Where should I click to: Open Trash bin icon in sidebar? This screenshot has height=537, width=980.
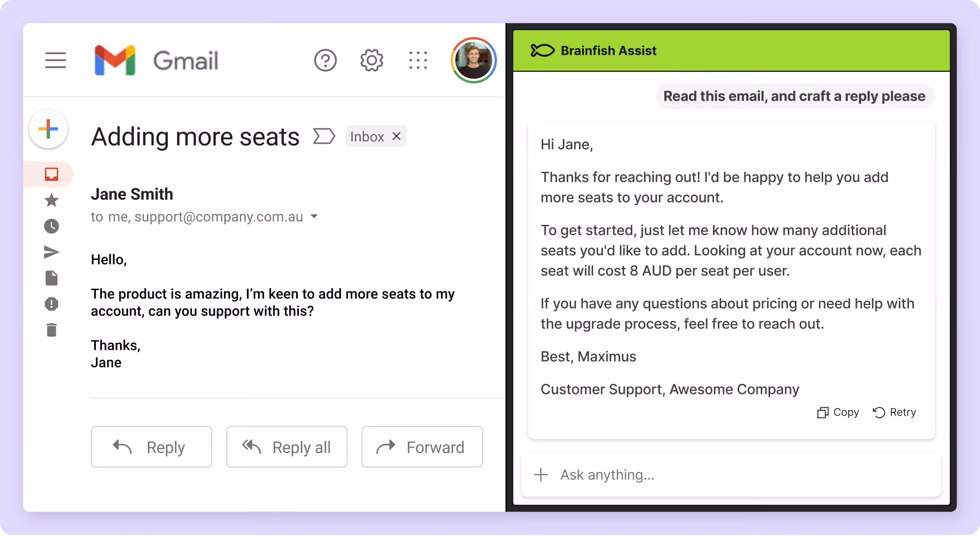[51, 330]
